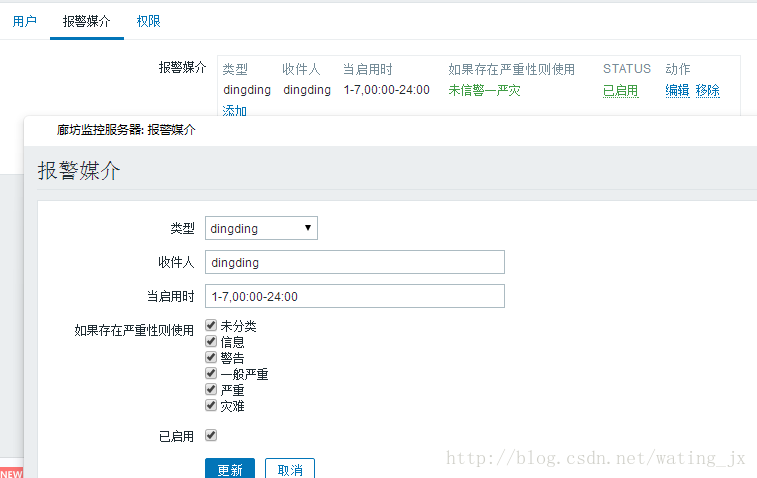
Task: Toggle the 严重 severity checkbox
Action: 211,389
